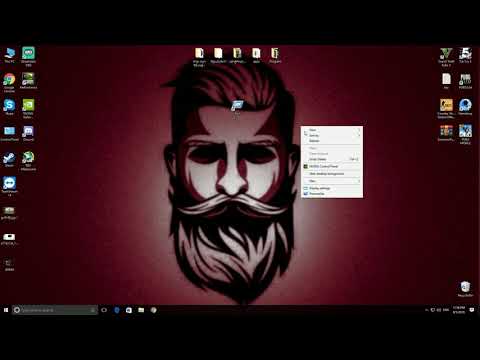The width and height of the screenshot is (480, 360).
Task: Open Display settings from the context menu
Action: click(332, 188)
